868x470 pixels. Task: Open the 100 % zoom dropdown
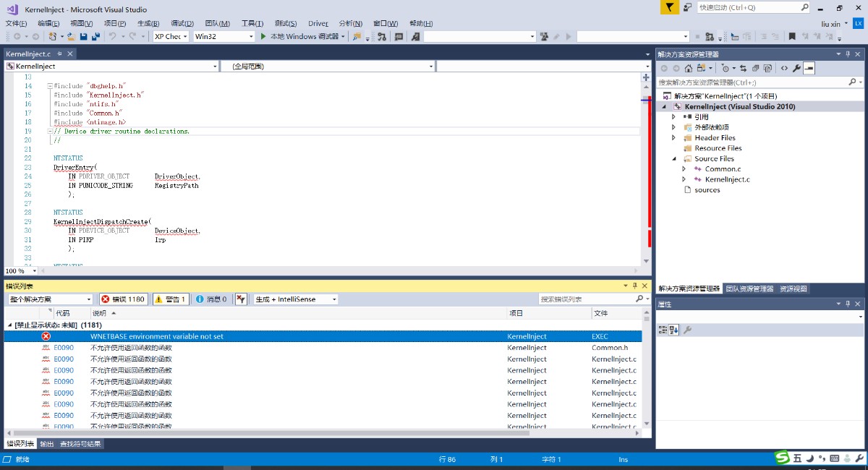pos(20,270)
